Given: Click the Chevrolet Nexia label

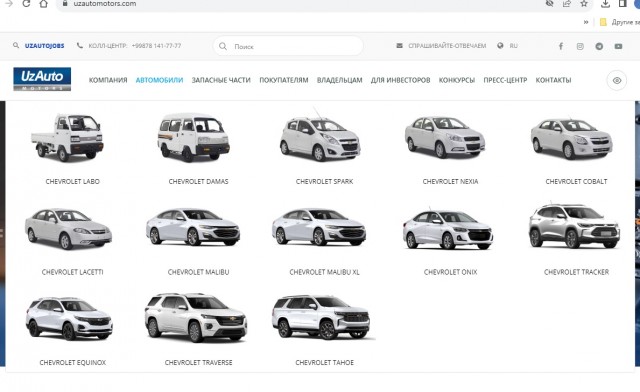Looking at the screenshot, I should [x=450, y=181].
